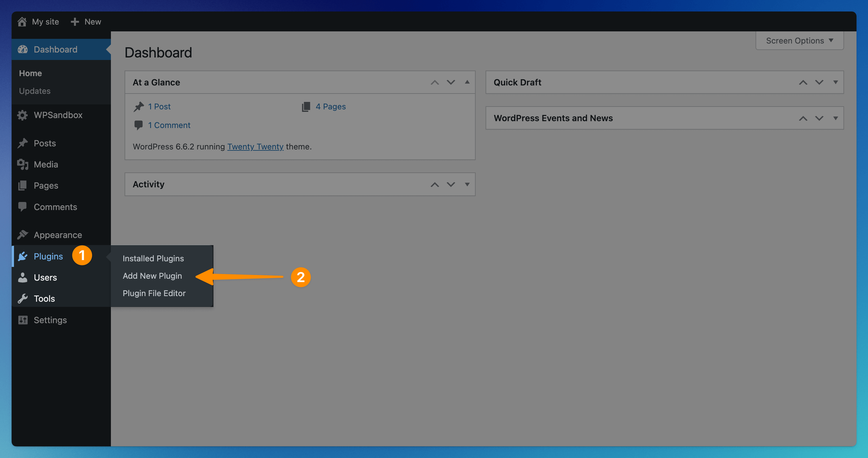Toggle open the Quick Draft panel
The image size is (868, 458).
835,82
